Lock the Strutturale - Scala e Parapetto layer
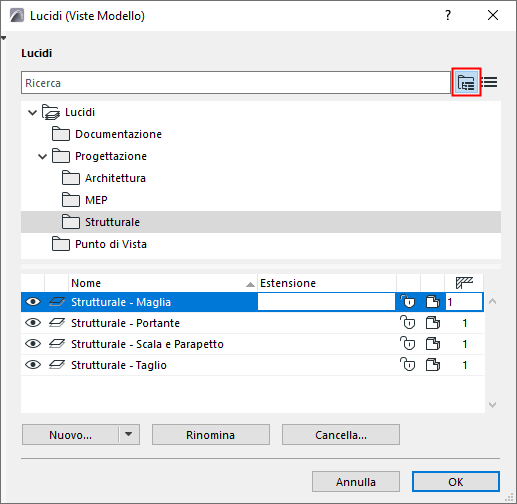Viewport: 517px width, 504px height. coord(408,344)
